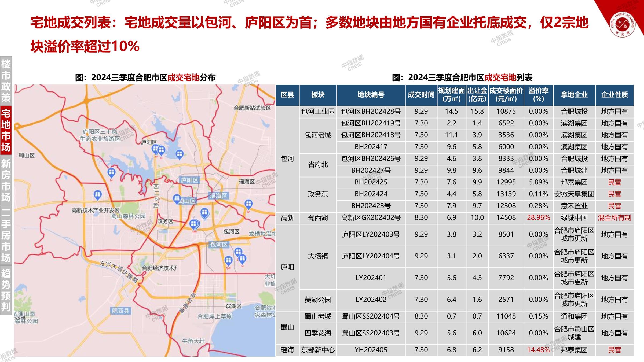644x362 pixels.
Task: Click the 拿地企业 column header
Action: (574, 95)
